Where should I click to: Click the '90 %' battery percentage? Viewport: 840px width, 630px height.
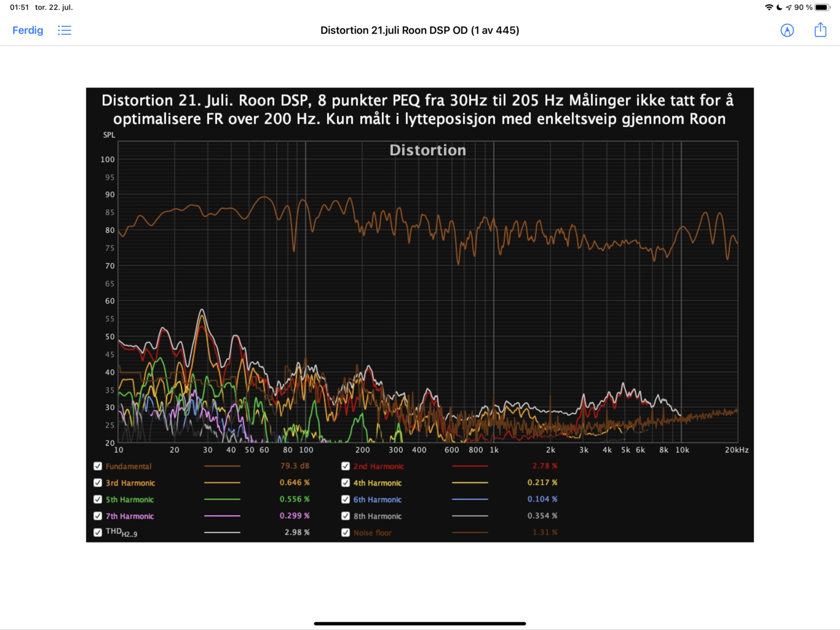click(x=803, y=8)
